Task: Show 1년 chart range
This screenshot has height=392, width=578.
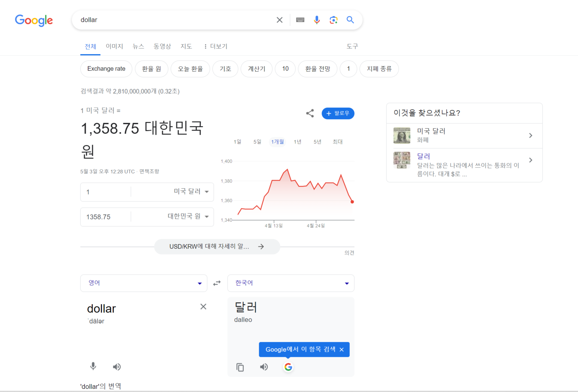Action: (x=298, y=142)
